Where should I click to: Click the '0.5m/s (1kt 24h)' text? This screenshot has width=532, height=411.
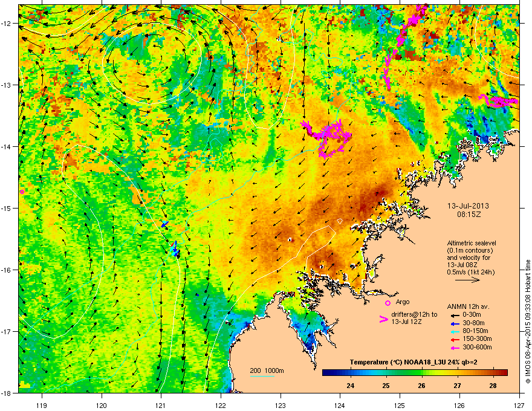pyautogui.click(x=470, y=272)
